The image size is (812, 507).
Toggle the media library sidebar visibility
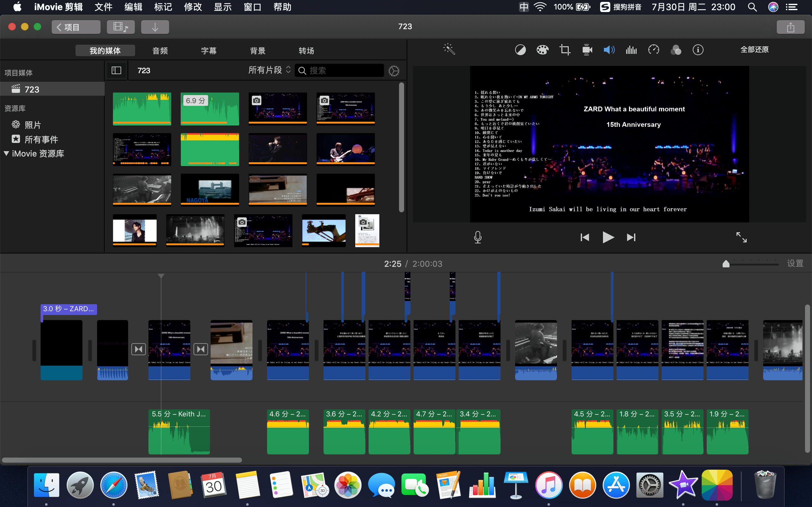[116, 70]
